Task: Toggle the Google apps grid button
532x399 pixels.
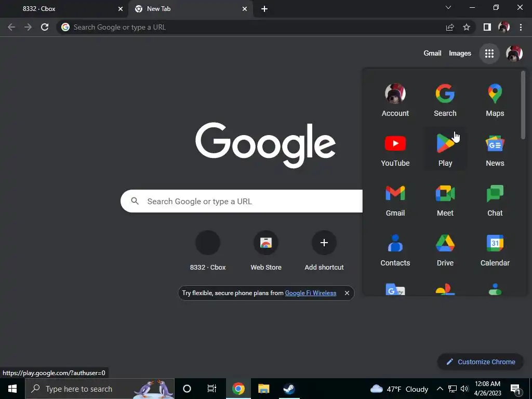Action: tap(489, 54)
